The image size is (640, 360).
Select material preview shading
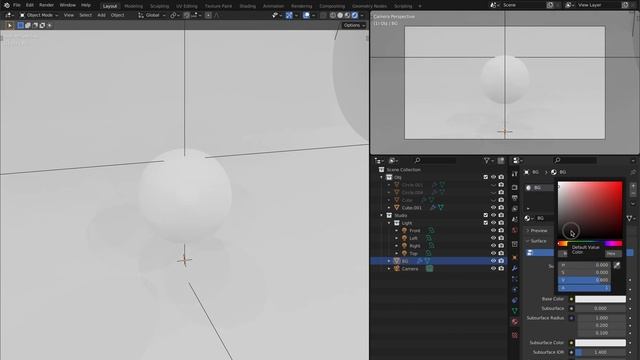point(347,15)
